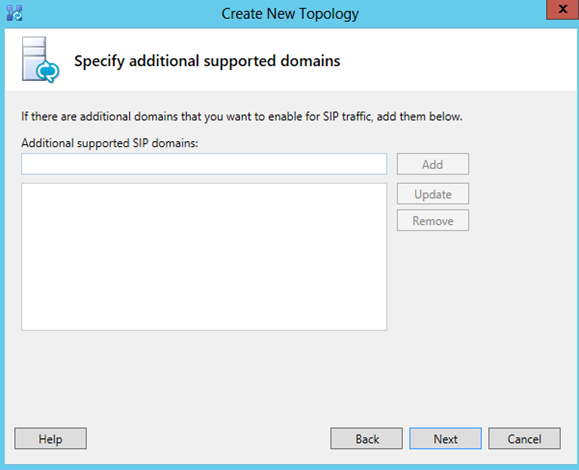The image size is (579, 470).
Task: Click the Specify additional supported domains heading
Action: 207,61
